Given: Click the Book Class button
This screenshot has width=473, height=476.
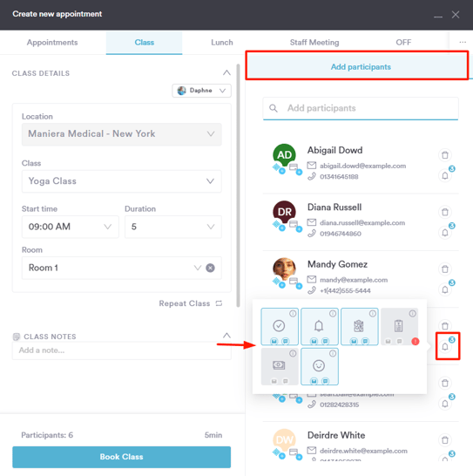Looking at the screenshot, I should tap(122, 457).
